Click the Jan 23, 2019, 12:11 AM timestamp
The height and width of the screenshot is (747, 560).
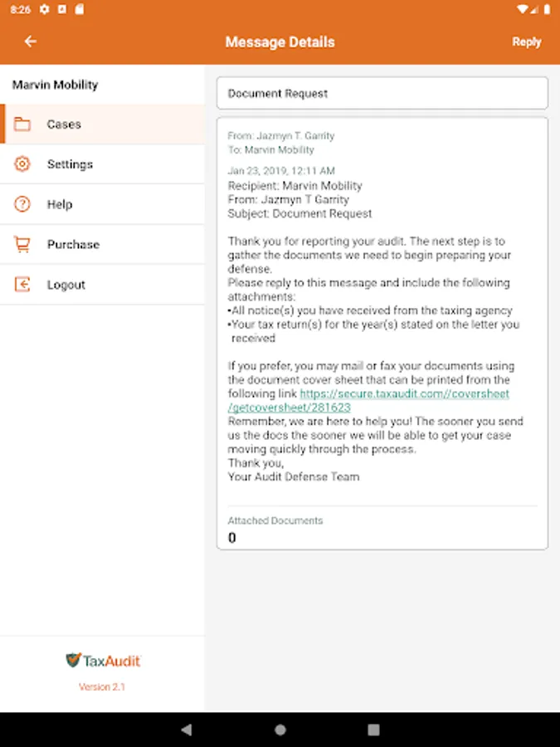pos(281,170)
